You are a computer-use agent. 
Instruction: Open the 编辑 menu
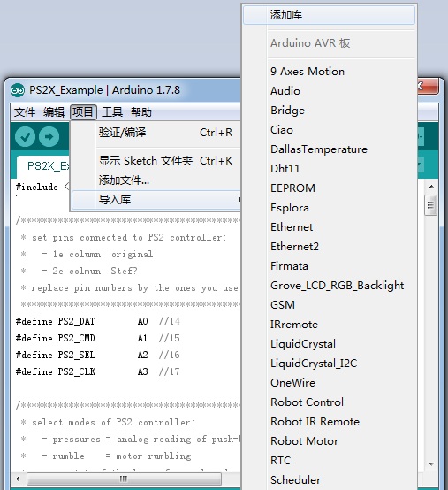tap(54, 111)
